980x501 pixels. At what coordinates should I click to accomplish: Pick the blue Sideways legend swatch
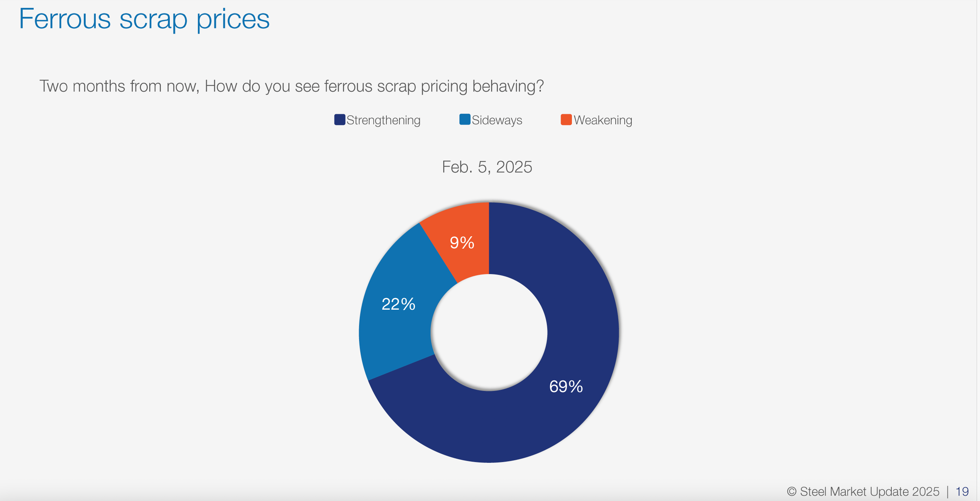pos(465,119)
